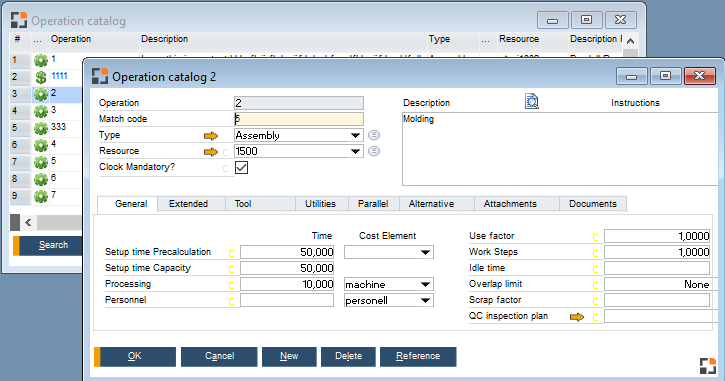The width and height of the screenshot is (725, 381).
Task: Click the orange arrow next to Type
Action: pos(211,135)
